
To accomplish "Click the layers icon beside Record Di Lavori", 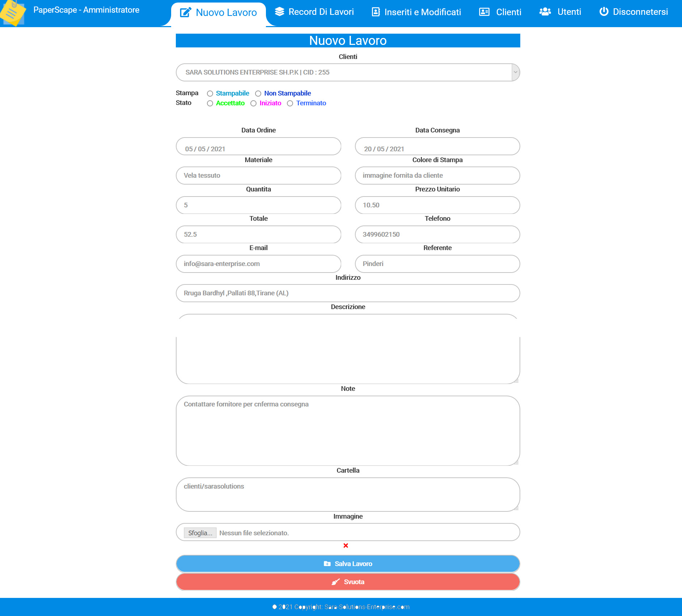I will tap(279, 12).
